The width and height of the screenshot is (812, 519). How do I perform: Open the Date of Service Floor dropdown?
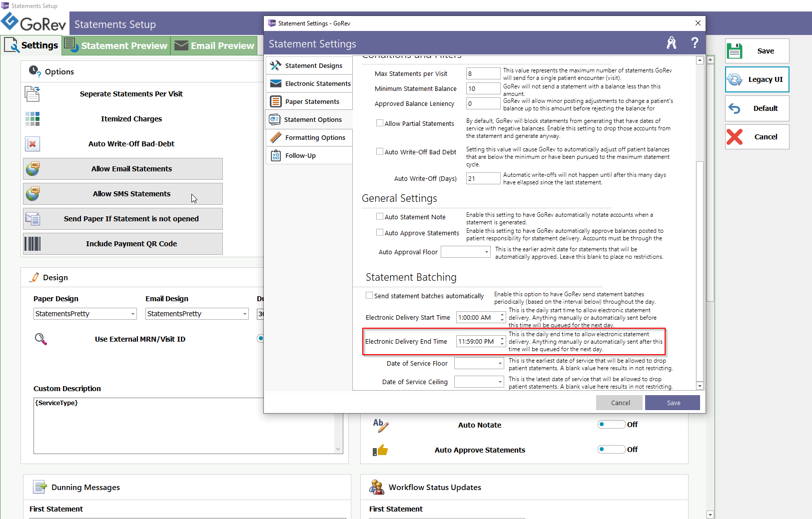500,364
